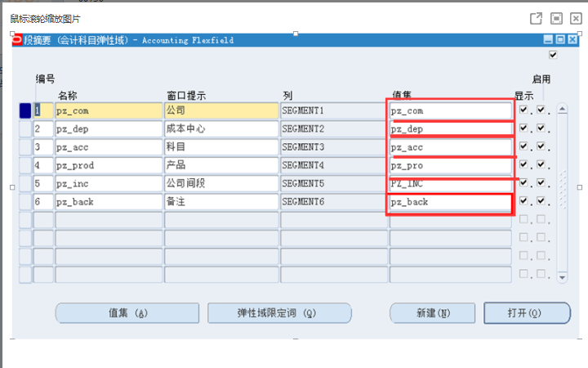
Task: Open image in new window icon
Action: click(536, 18)
